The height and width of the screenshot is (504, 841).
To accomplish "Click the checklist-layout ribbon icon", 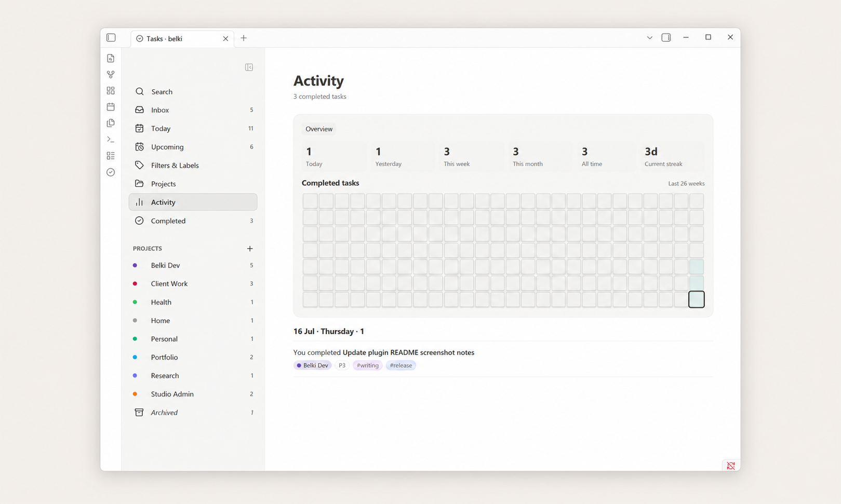I will coord(111,156).
